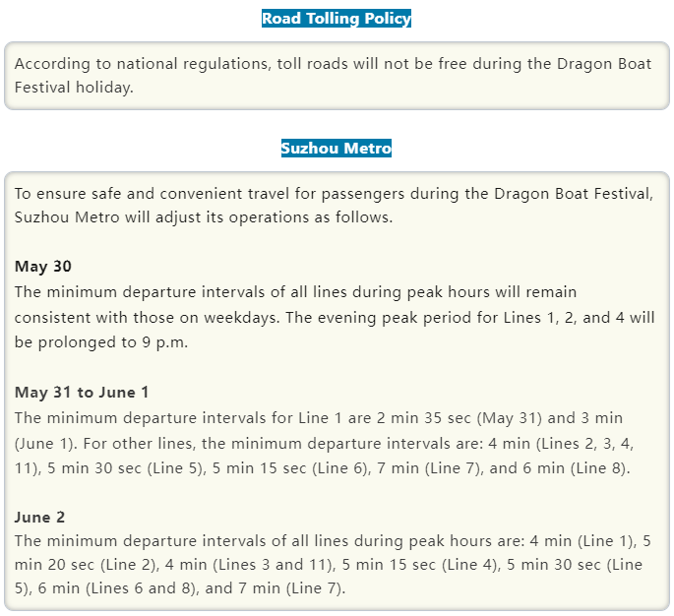This screenshot has width=674, height=616.
Task: Click the Road Tolling Policy heading
Action: click(337, 19)
